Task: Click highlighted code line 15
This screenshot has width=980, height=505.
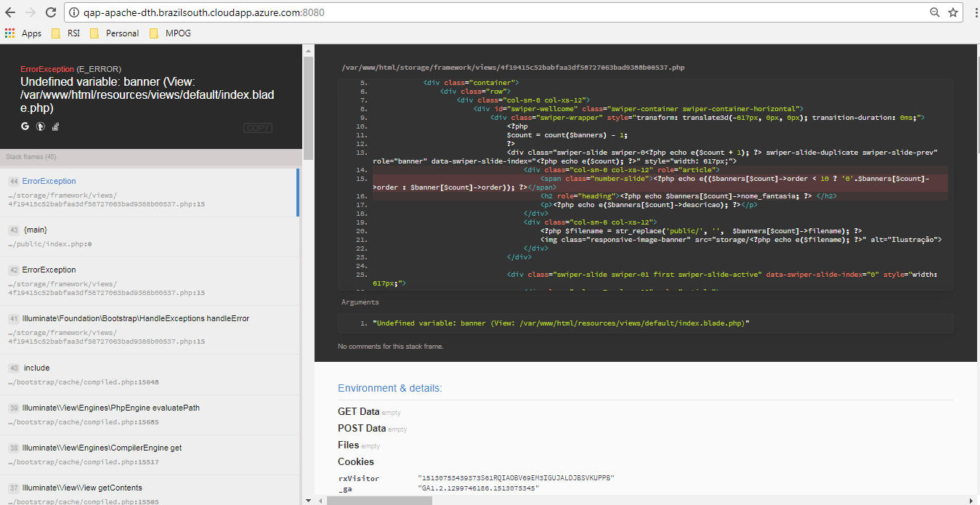Action: click(x=660, y=182)
